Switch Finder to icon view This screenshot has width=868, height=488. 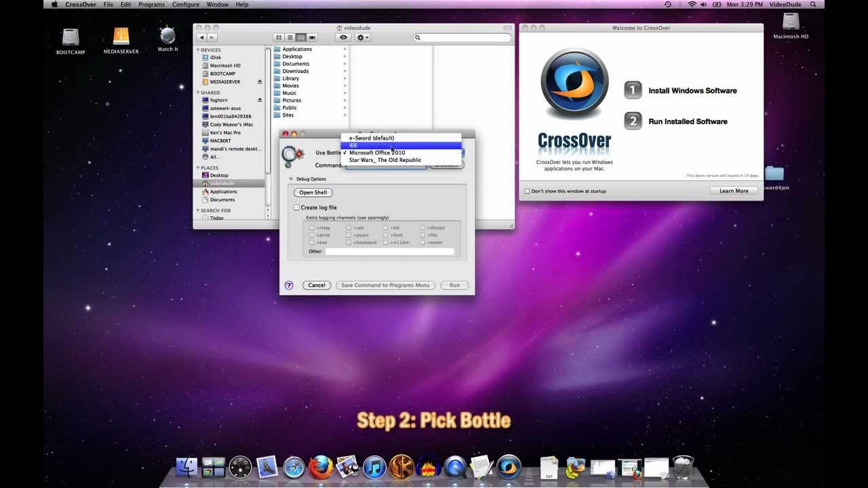tap(279, 37)
